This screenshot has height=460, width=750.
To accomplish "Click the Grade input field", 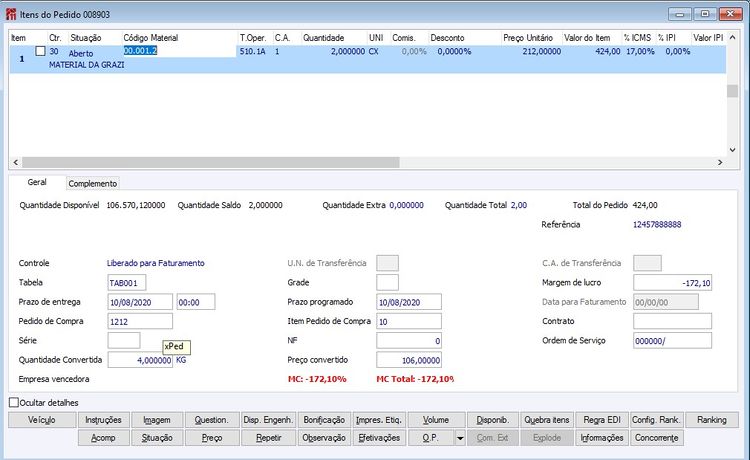I will coord(387,283).
